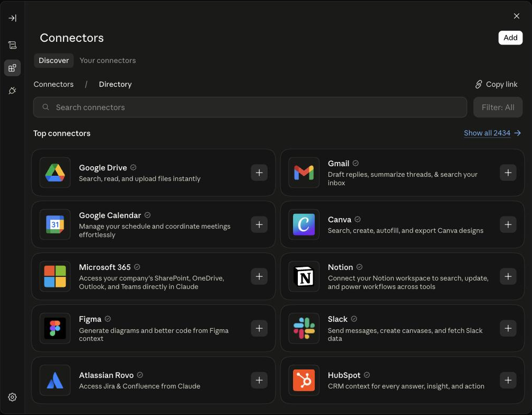Click 'Access Jira & Confluence from Claude' text

[139, 386]
